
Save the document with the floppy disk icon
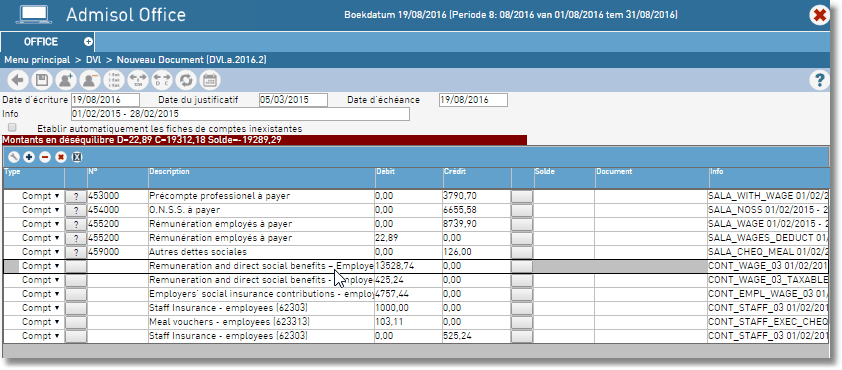(41, 81)
